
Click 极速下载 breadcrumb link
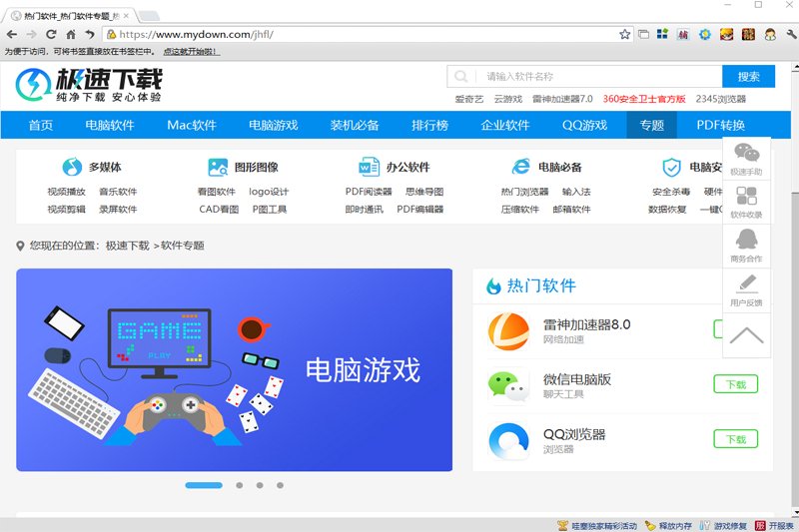point(128,246)
